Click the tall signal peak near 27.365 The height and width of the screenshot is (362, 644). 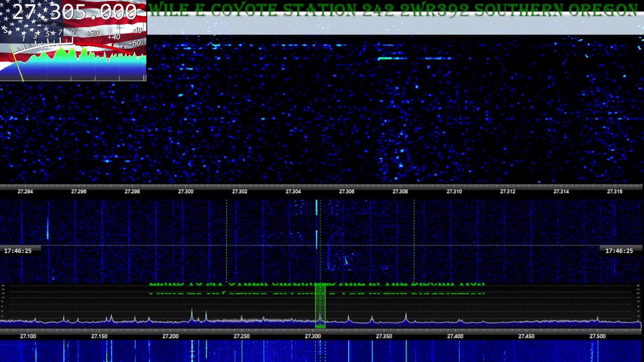tap(406, 317)
